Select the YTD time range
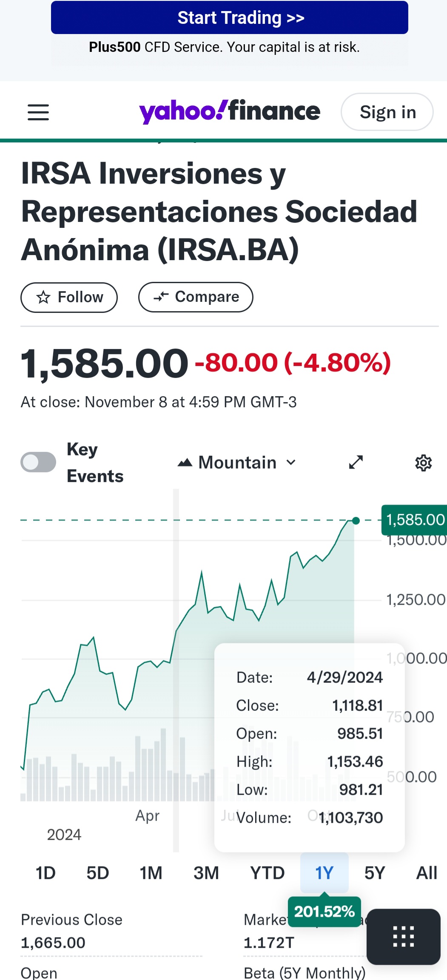Viewport: 447px width, 980px height. click(267, 873)
